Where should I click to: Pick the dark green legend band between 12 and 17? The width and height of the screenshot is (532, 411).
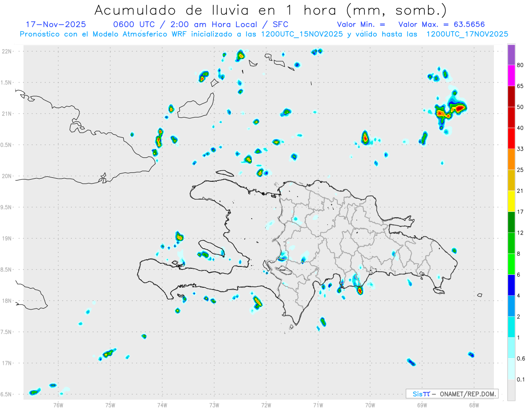pyautogui.click(x=511, y=222)
